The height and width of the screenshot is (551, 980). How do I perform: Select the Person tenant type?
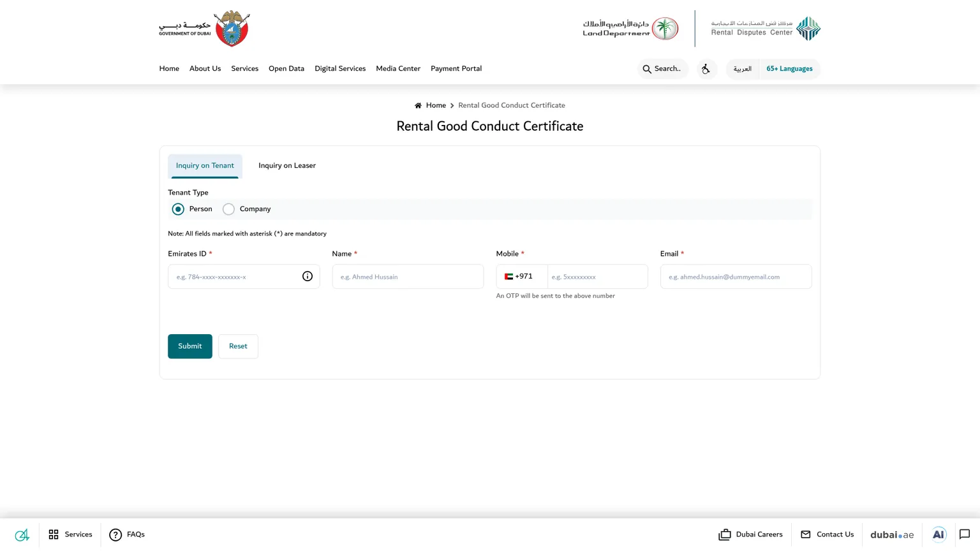click(x=178, y=209)
